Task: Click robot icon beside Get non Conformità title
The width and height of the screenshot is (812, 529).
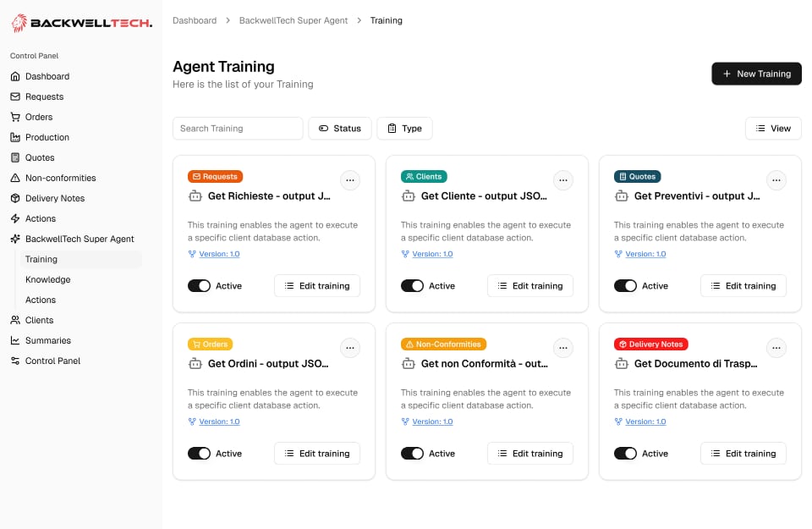Action: (409, 364)
